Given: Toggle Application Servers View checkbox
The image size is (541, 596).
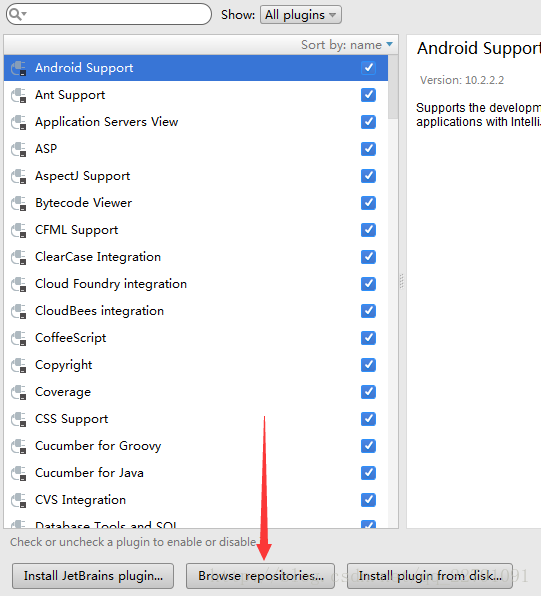Looking at the screenshot, I should [368, 122].
